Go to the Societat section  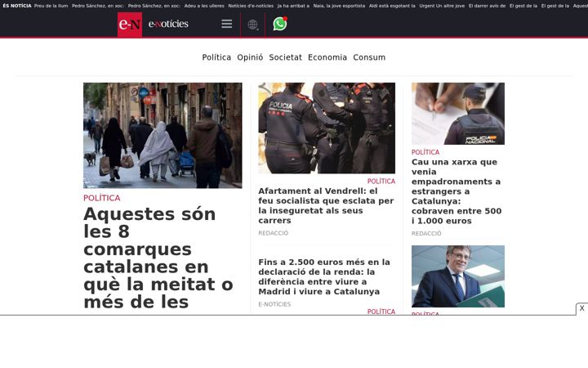tap(285, 57)
